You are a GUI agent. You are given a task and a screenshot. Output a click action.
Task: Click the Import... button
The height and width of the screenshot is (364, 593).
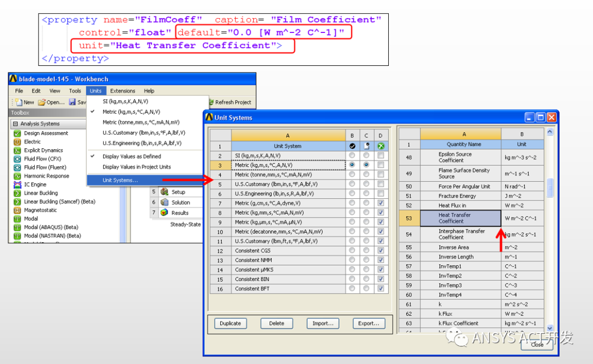[x=323, y=323]
